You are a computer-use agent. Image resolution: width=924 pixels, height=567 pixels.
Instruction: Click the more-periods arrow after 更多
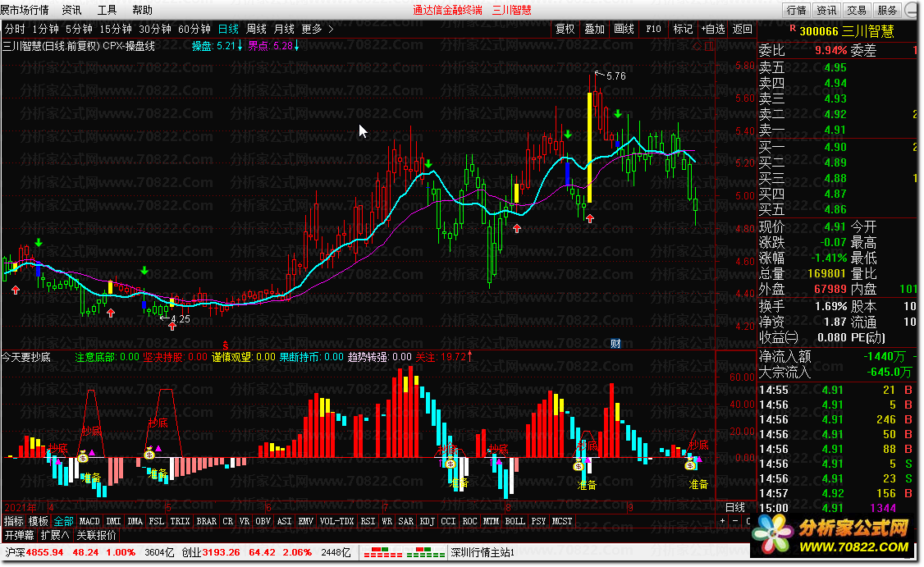pos(331,29)
